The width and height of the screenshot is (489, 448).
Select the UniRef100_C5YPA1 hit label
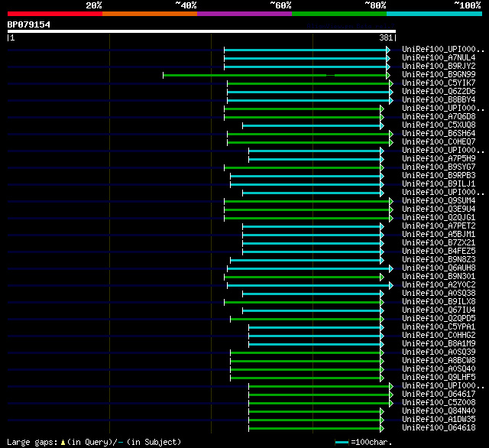pos(439,327)
